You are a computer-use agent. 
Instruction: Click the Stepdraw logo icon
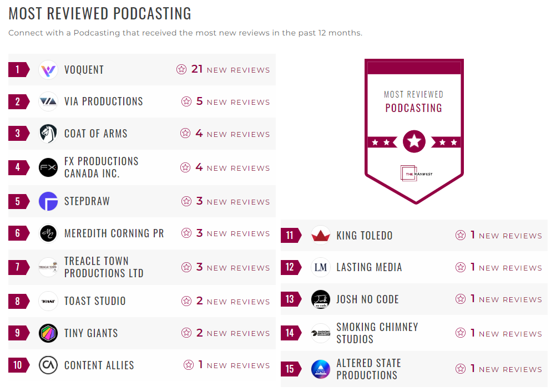click(48, 201)
